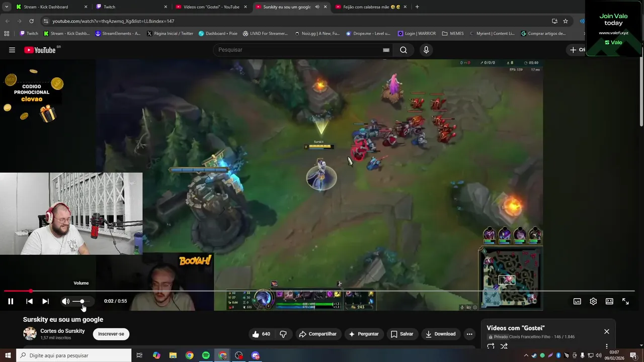Mute the Surskity tab via audio icon
The image size is (644, 362).
317,7
